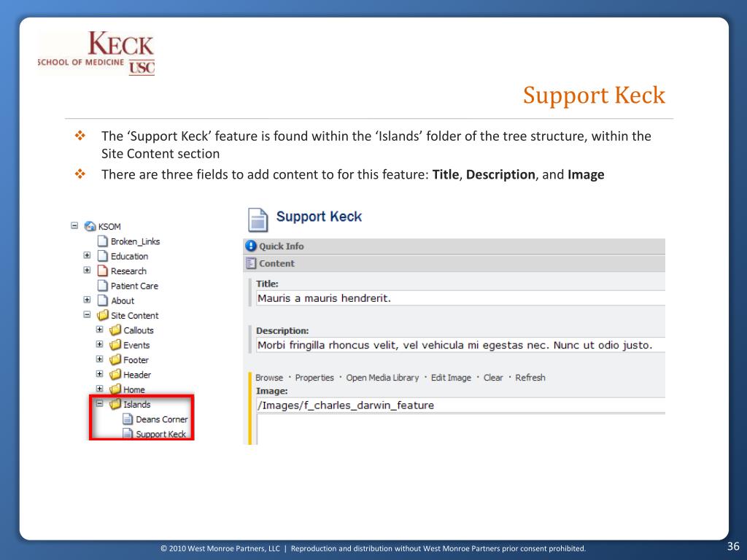Image resolution: width=747 pixels, height=560 pixels.
Task: Click the Events folder icon
Action: pyautogui.click(x=115, y=345)
